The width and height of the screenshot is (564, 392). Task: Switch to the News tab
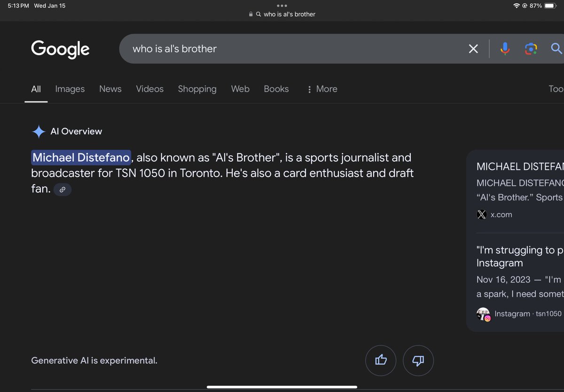(x=110, y=89)
